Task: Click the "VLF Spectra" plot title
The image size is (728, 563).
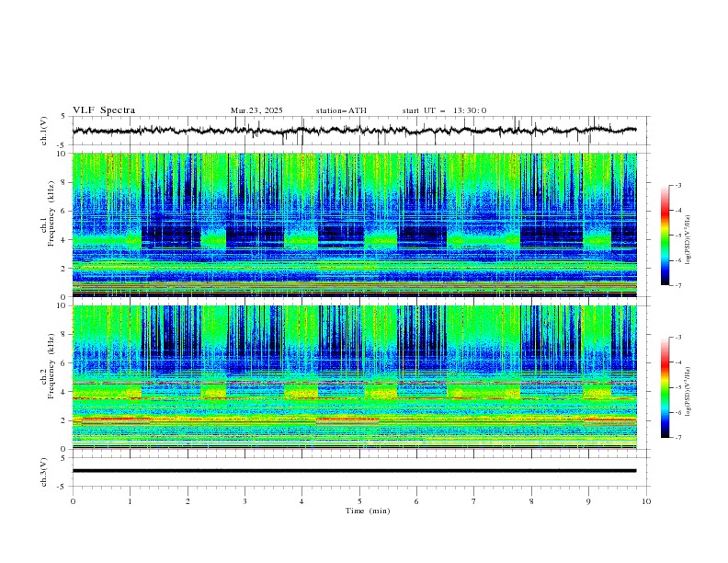Action: pos(104,110)
